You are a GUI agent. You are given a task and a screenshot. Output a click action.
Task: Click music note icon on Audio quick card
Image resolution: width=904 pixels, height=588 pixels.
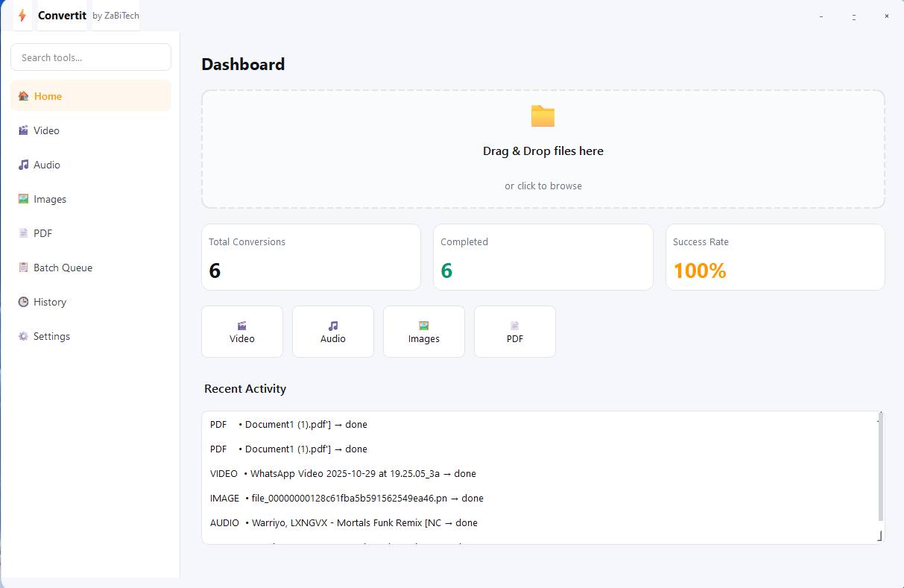point(333,326)
